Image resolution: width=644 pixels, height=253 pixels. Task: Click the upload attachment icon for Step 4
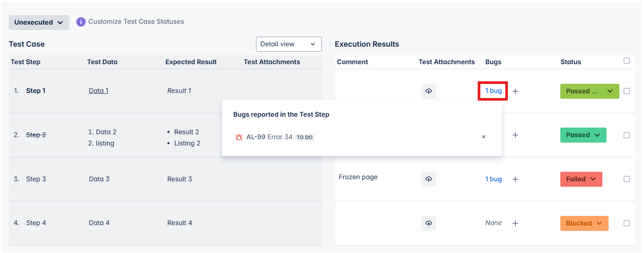[429, 223]
